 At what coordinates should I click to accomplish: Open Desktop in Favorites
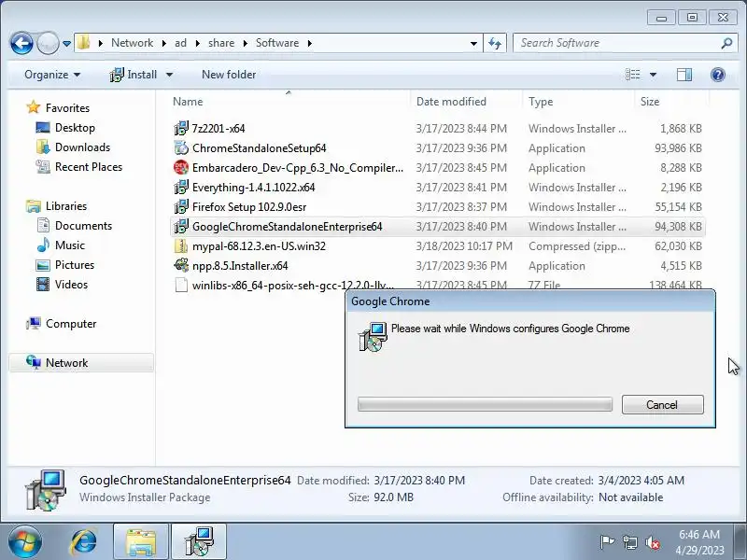click(75, 128)
